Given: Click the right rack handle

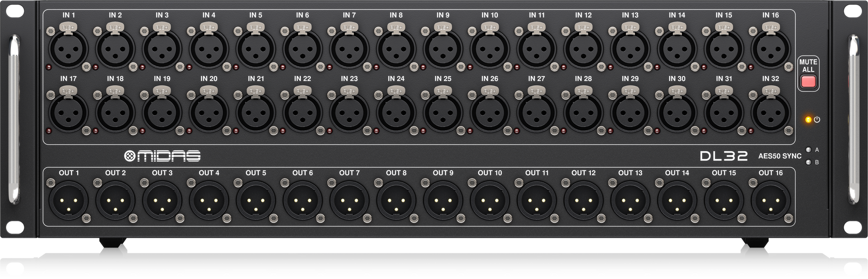Looking at the screenshot, I should (x=853, y=119).
